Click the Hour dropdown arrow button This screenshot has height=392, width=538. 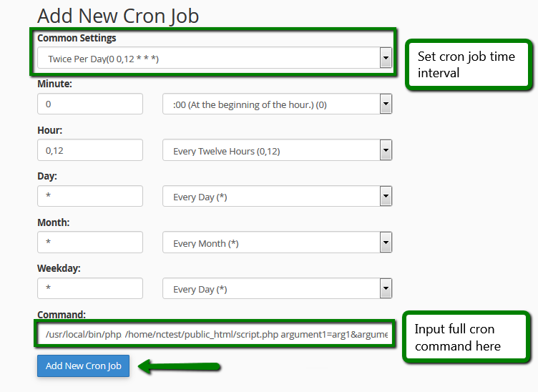pos(386,151)
